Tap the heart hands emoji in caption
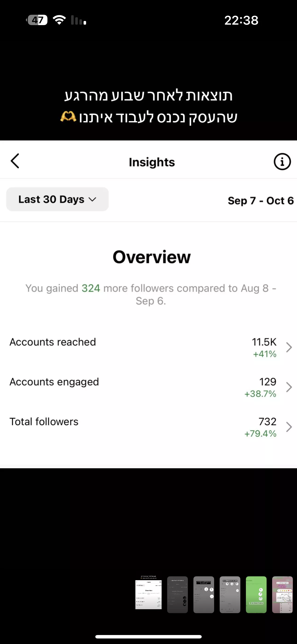 (x=68, y=117)
